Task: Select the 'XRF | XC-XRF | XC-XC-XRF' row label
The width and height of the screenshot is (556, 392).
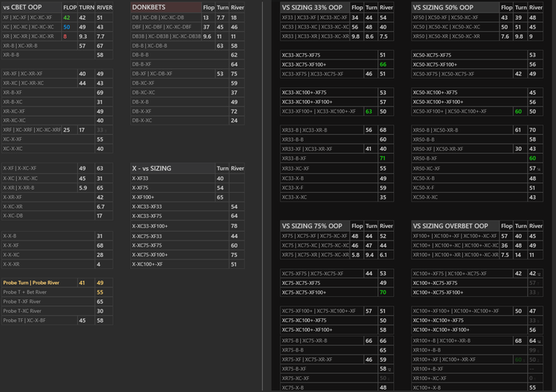Action: point(32,130)
